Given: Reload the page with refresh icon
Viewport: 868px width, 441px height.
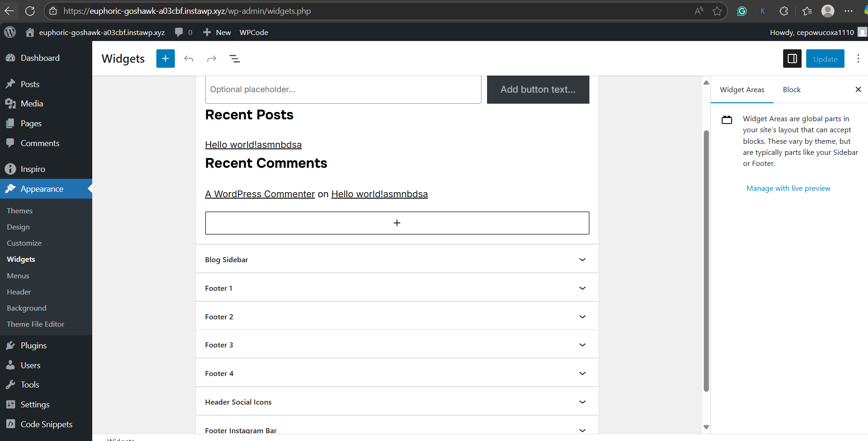Looking at the screenshot, I should click(30, 11).
